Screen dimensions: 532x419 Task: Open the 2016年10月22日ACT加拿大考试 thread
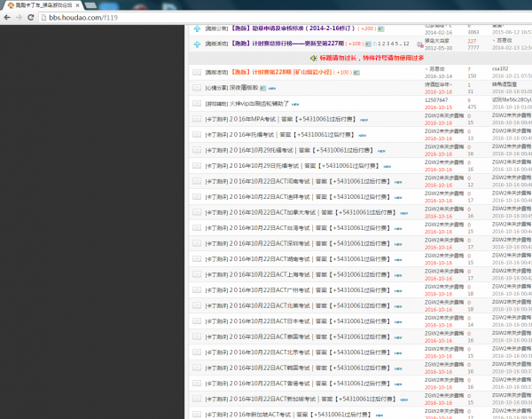coord(312,212)
